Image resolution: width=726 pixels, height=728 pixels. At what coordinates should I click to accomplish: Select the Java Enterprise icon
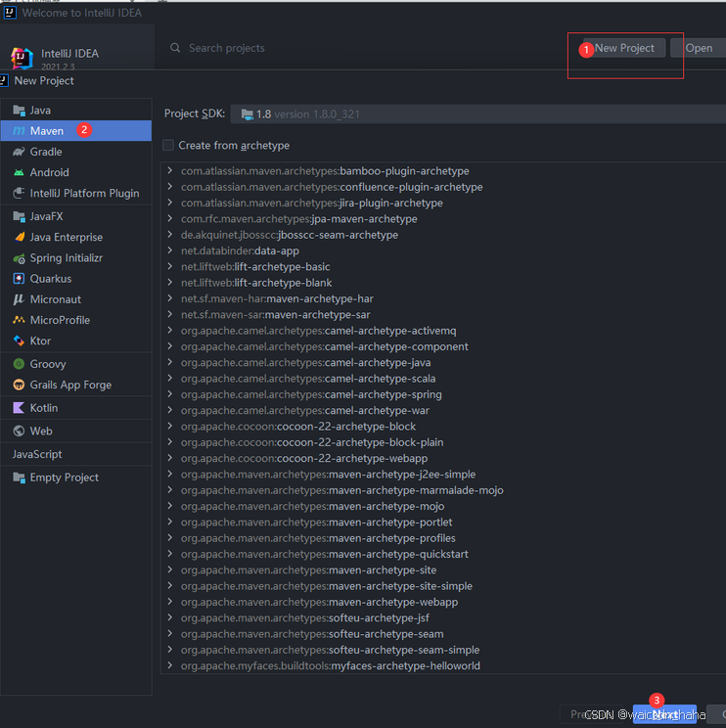[19, 237]
